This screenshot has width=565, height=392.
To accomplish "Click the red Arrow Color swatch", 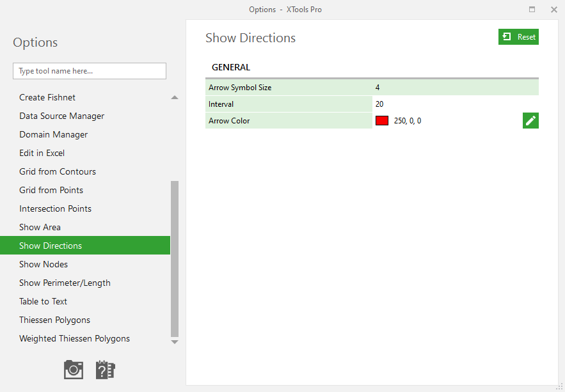I will click(x=381, y=121).
